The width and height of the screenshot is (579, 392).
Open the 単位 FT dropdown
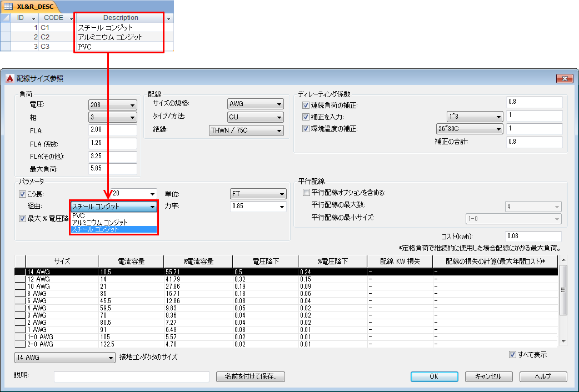(258, 194)
